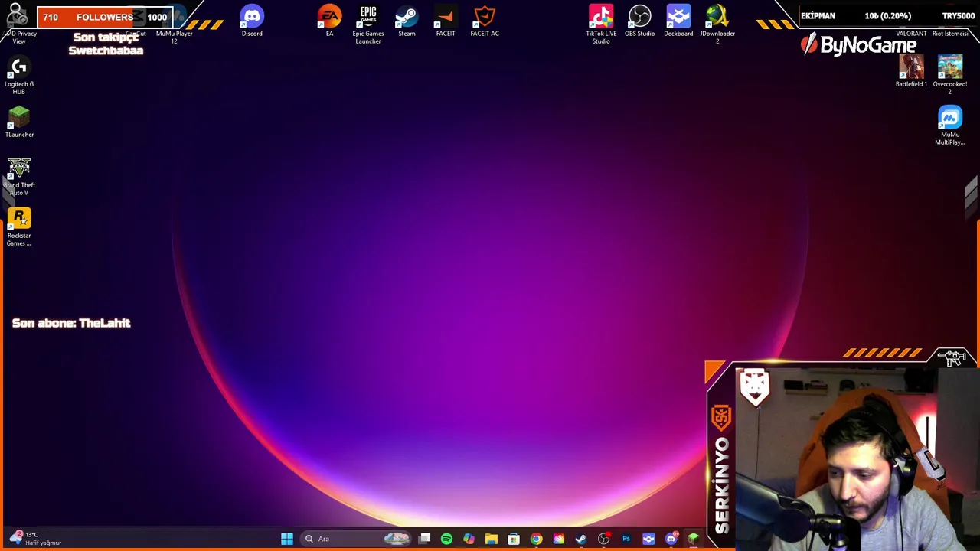Open the Discord desktop shortcut
This screenshot has height=551, width=980.
252,21
